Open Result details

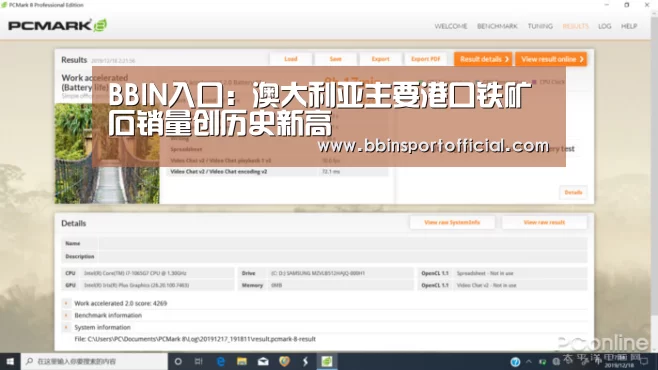pyautogui.click(x=483, y=59)
